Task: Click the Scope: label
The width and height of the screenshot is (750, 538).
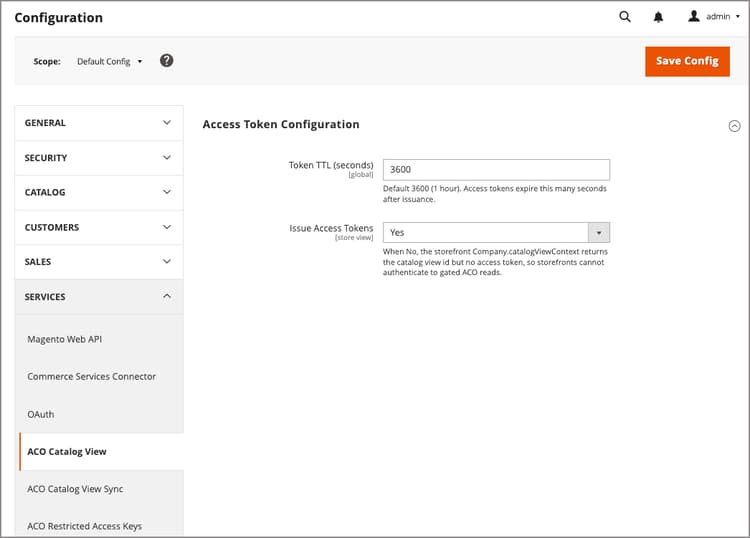Action: click(47, 62)
